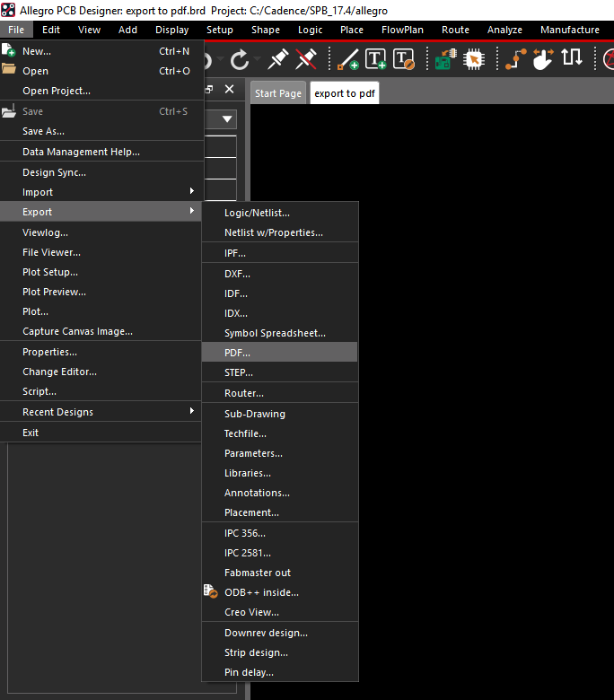Image resolution: width=614 pixels, height=700 pixels.
Task: Choose STEP... export option
Action: [279, 372]
